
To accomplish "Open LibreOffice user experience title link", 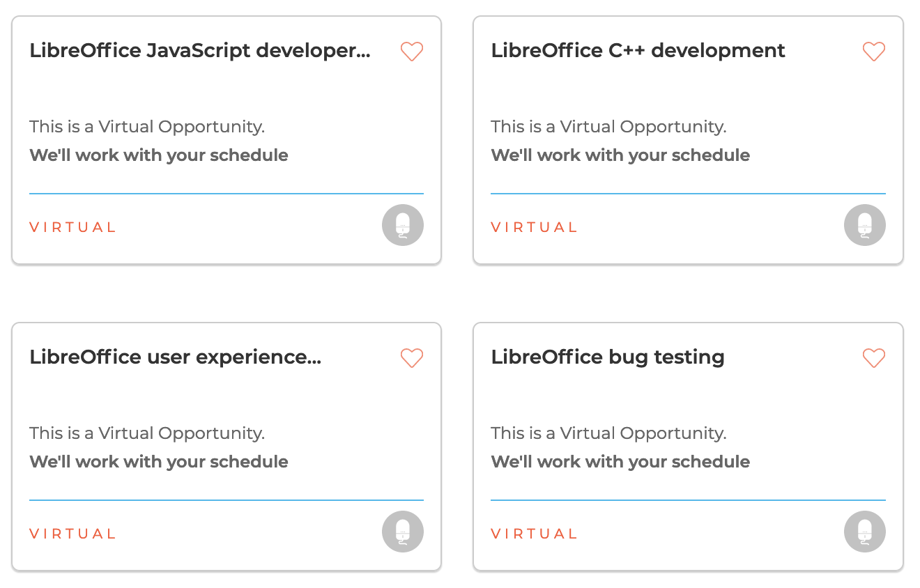I will pyautogui.click(x=176, y=357).
